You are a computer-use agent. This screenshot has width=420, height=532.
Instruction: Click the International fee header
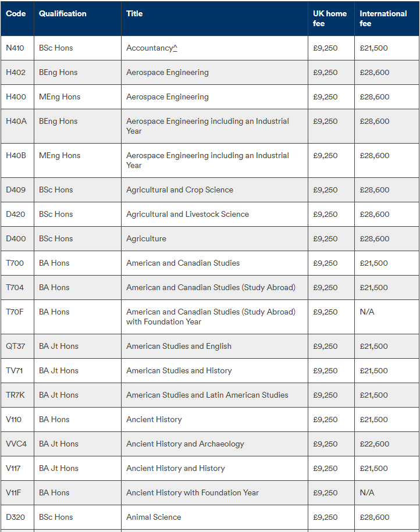coord(383,19)
